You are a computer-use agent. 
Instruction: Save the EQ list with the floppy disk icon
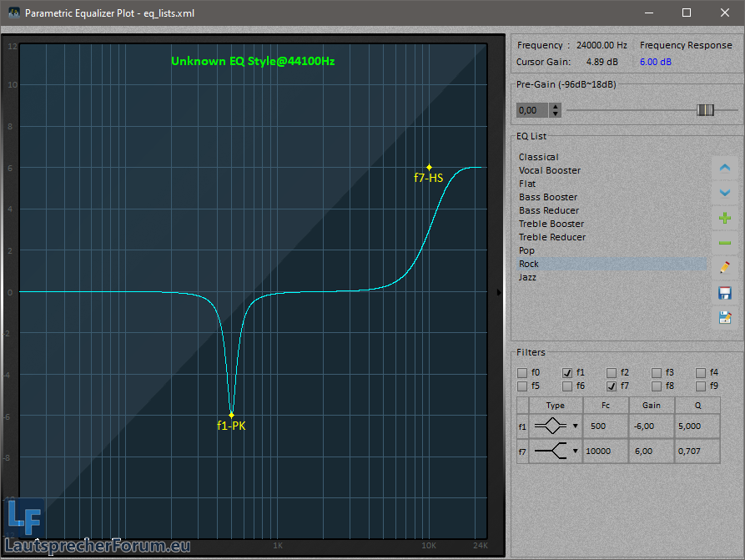coord(724,293)
